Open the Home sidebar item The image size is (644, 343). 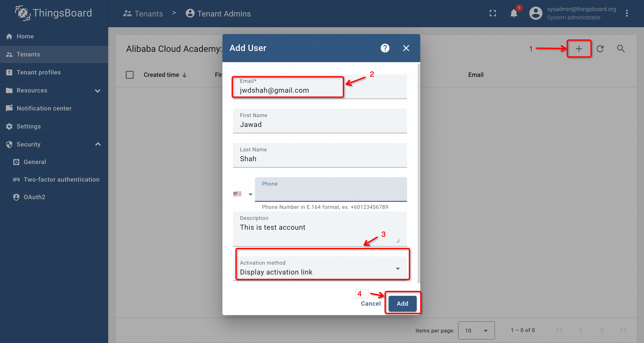pyautogui.click(x=54, y=36)
